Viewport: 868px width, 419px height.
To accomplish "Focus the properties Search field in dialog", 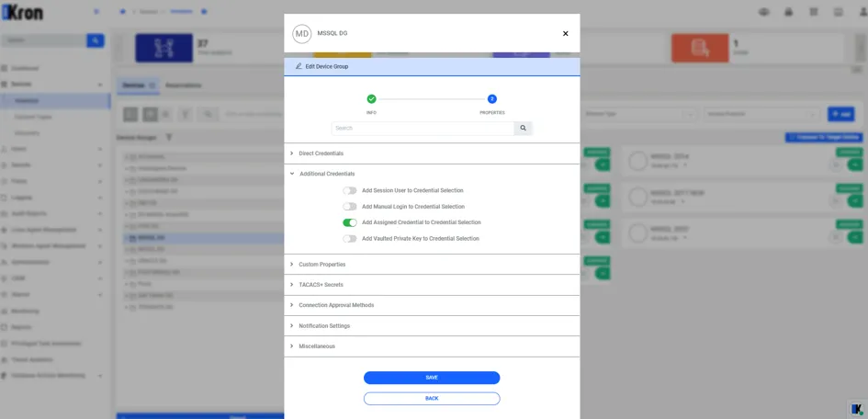I will click(x=423, y=129).
